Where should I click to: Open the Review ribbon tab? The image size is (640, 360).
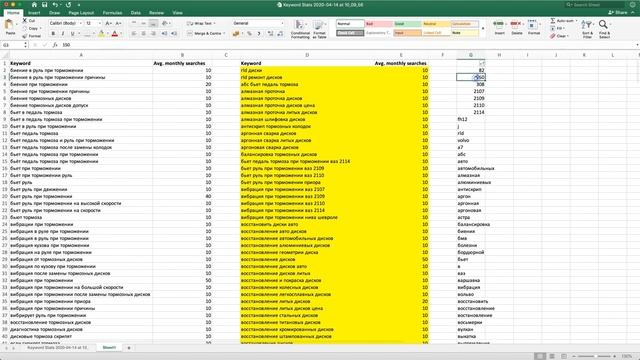(156, 13)
